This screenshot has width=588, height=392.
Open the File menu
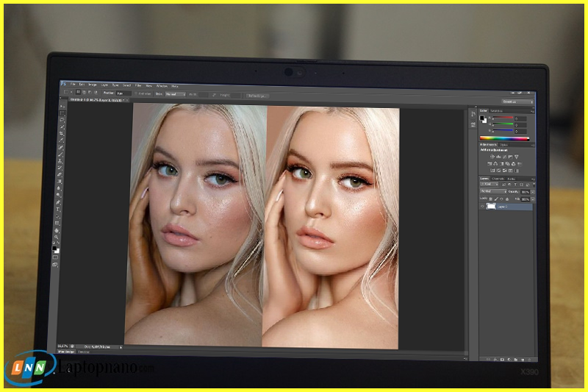click(73, 86)
